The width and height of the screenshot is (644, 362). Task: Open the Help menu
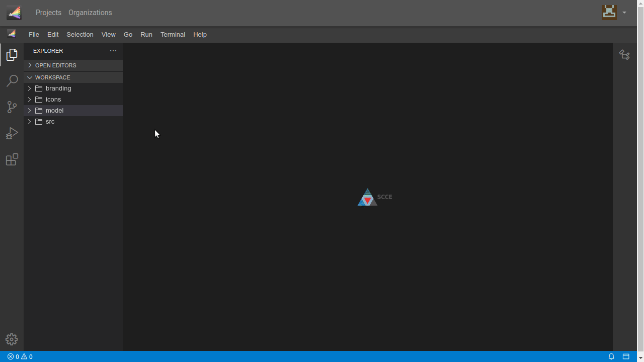click(200, 35)
